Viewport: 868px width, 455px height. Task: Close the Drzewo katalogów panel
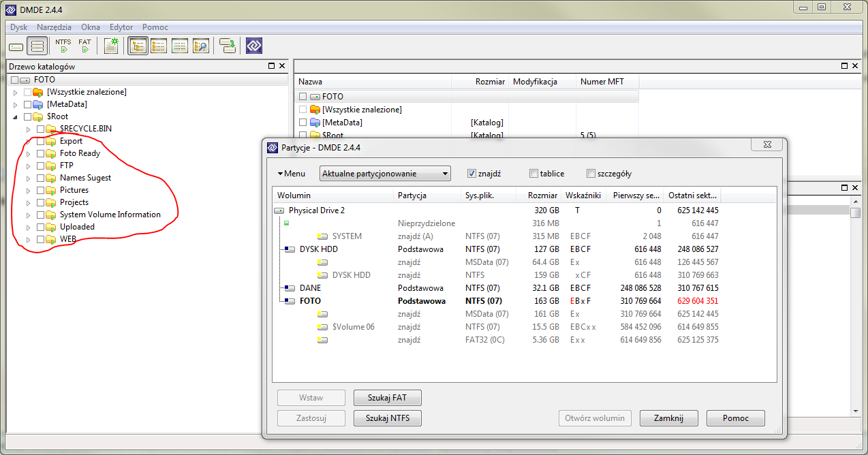282,66
